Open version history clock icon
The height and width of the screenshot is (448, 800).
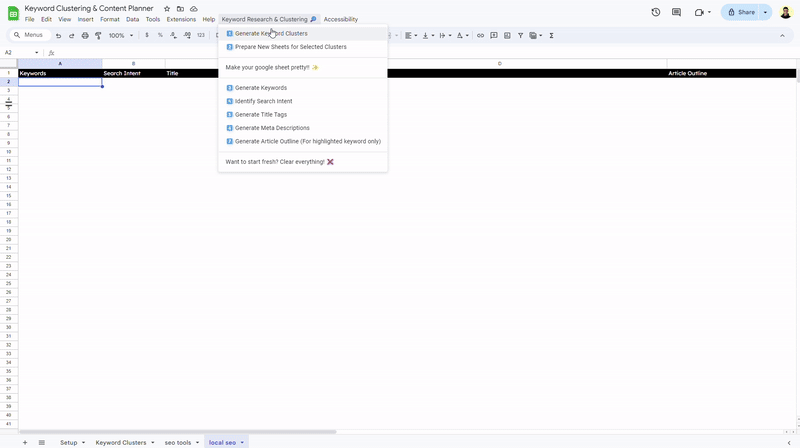tap(656, 12)
